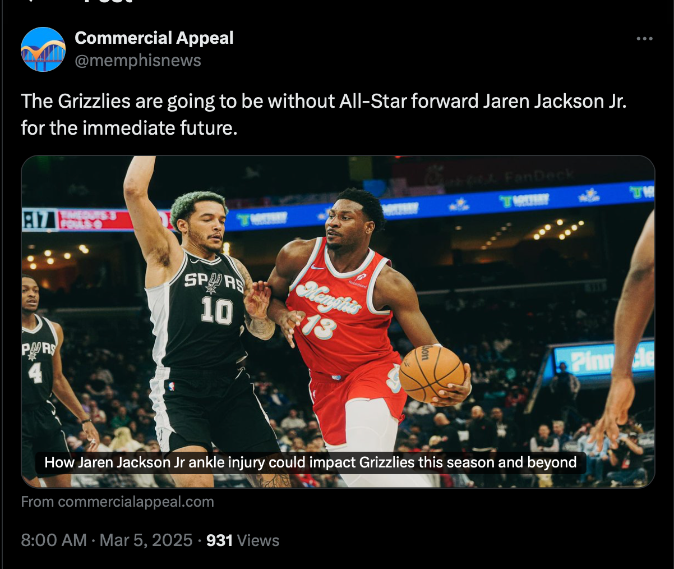The height and width of the screenshot is (569, 674).
Task: Click the Commercial Appeal display name
Action: (x=154, y=38)
